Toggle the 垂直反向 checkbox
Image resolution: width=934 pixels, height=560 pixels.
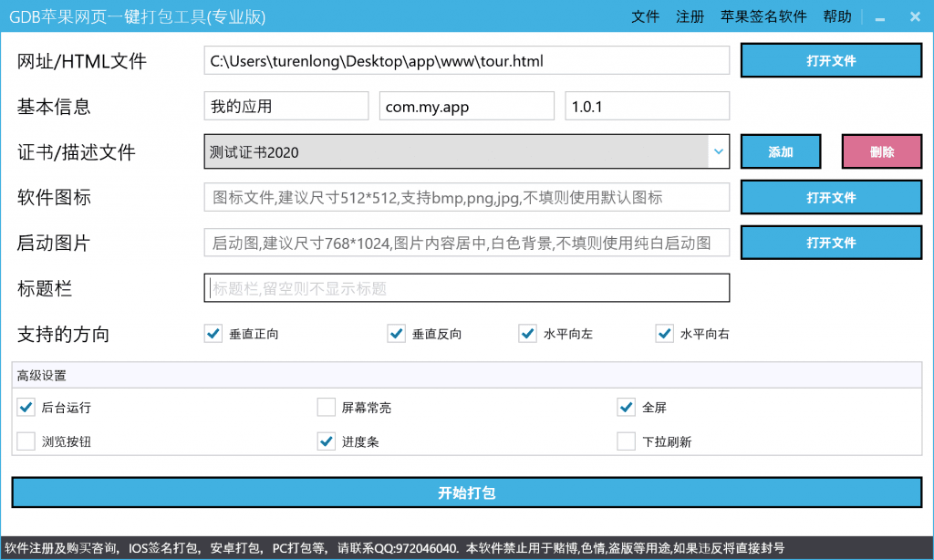(x=396, y=334)
